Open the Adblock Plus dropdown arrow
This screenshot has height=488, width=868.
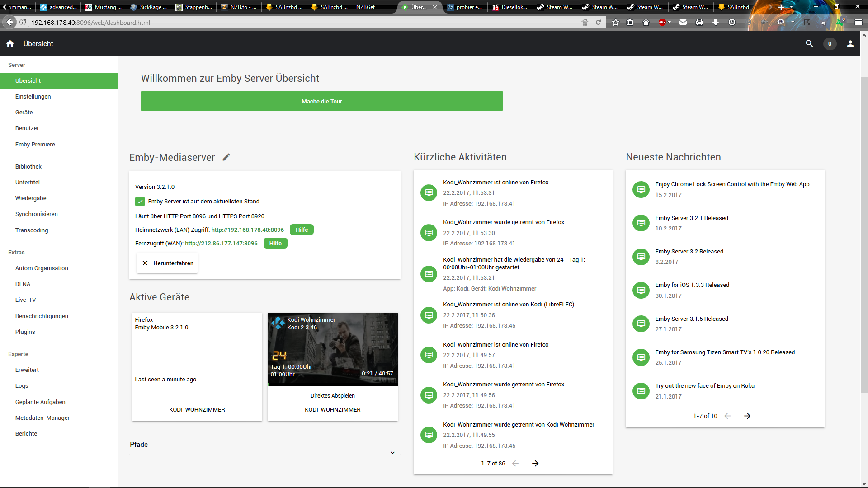670,22
